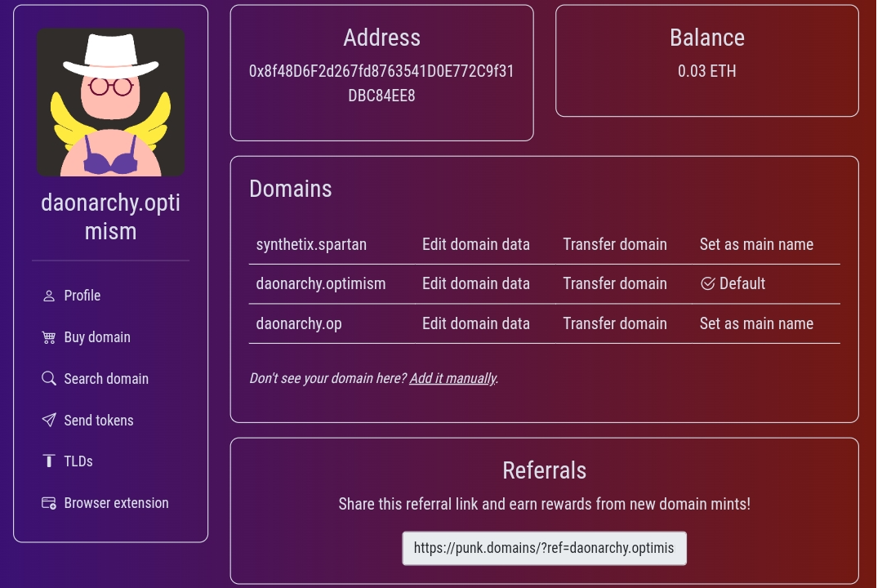Click the Send tokens paper plane icon

48,421
